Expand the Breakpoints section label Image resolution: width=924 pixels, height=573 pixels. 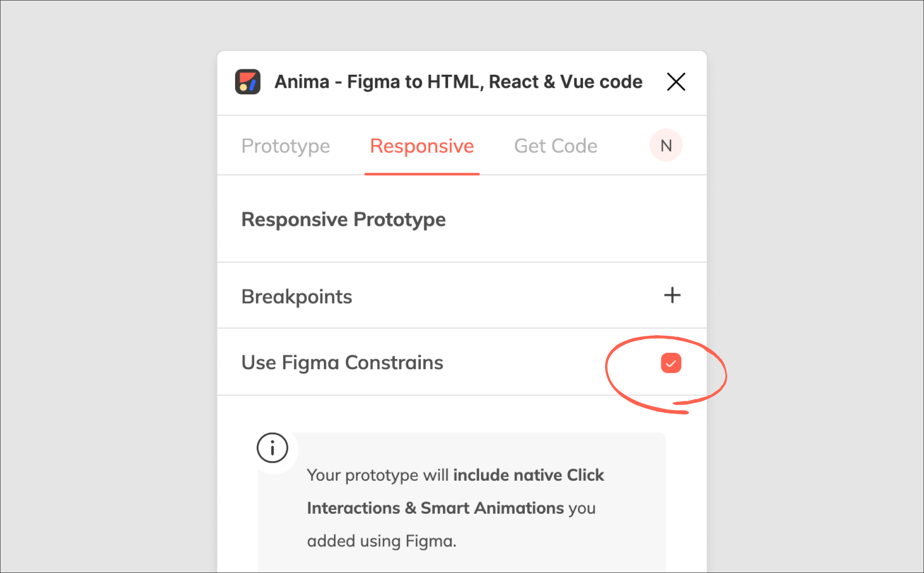coord(297,297)
